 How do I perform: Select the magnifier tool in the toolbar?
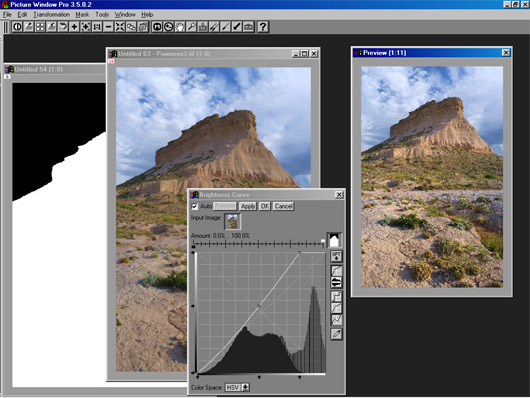tap(191, 27)
